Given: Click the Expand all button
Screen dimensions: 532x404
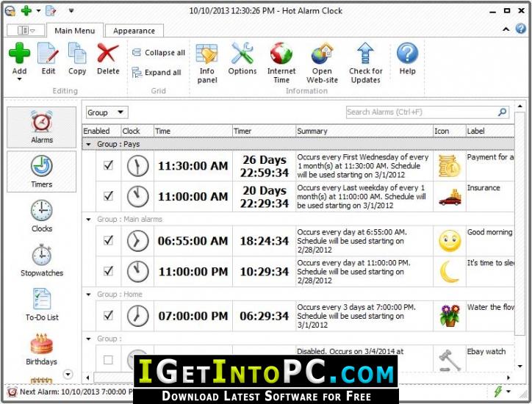Looking at the screenshot, I should tap(157, 72).
